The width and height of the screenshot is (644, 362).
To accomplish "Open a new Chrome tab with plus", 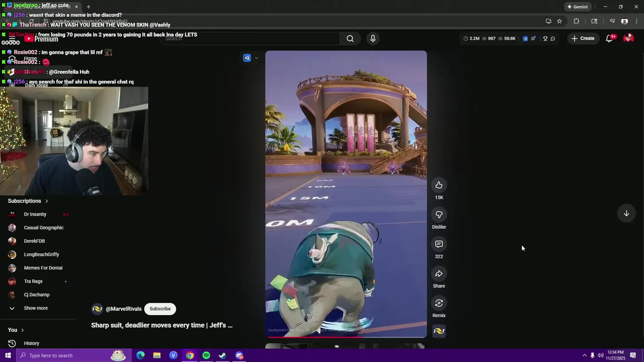I will coord(88,7).
